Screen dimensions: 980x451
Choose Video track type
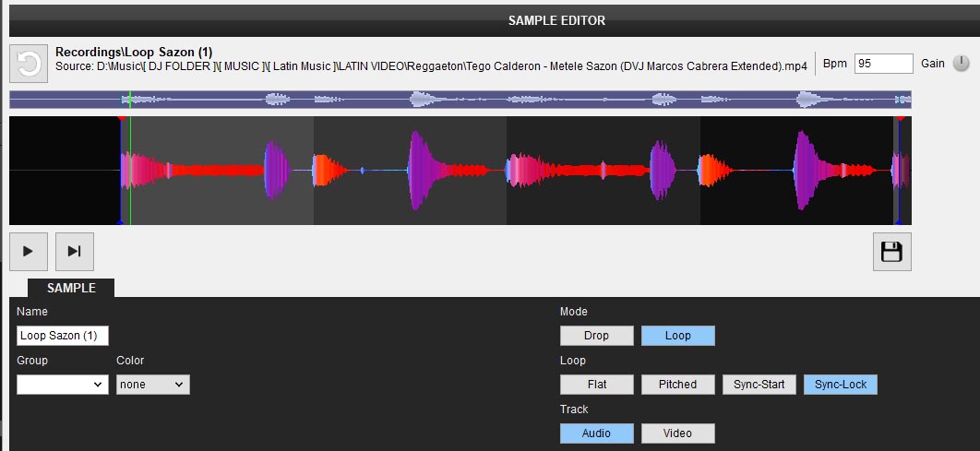pos(678,433)
